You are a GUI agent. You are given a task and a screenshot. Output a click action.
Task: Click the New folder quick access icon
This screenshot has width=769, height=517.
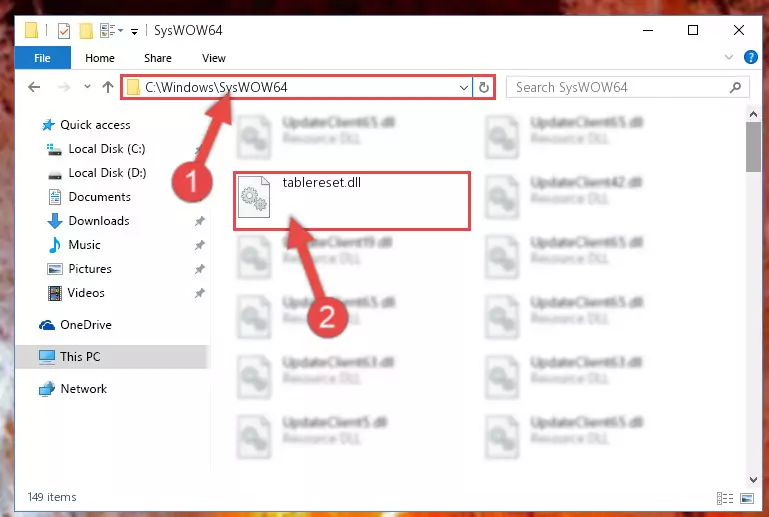pos(86,31)
